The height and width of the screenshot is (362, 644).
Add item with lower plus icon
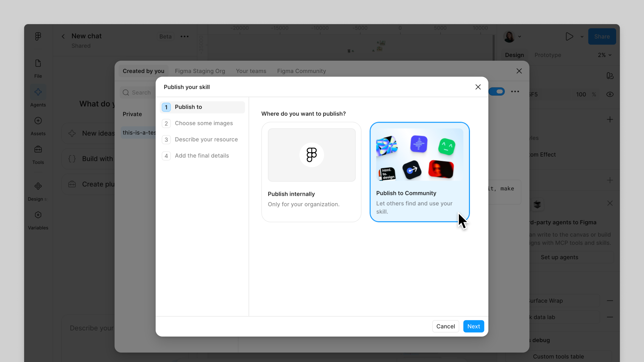(610, 180)
